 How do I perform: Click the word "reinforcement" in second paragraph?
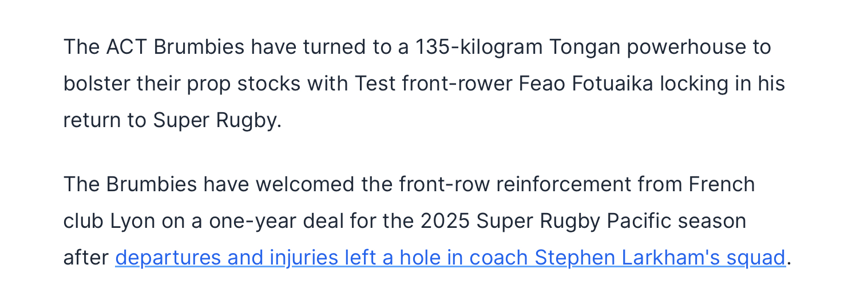point(564,184)
